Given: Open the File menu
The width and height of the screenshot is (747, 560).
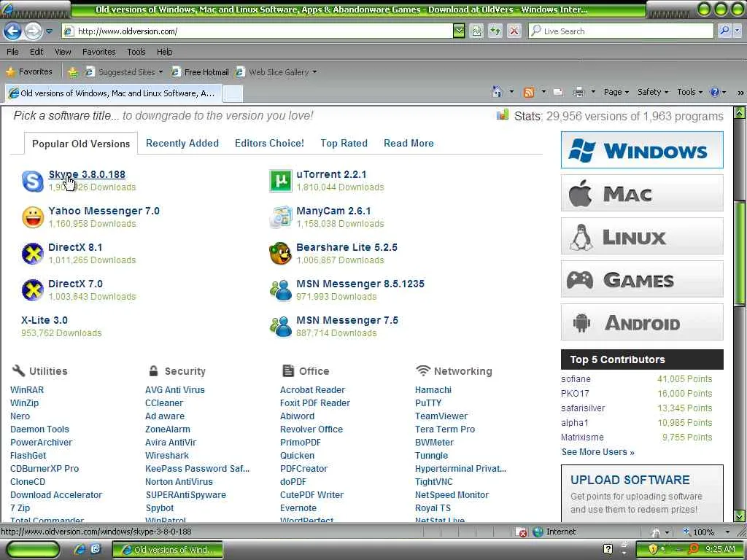Looking at the screenshot, I should click(13, 52).
